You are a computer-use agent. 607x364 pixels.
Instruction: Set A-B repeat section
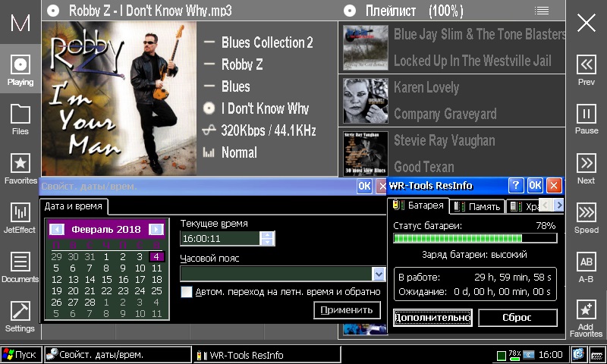pos(586,267)
